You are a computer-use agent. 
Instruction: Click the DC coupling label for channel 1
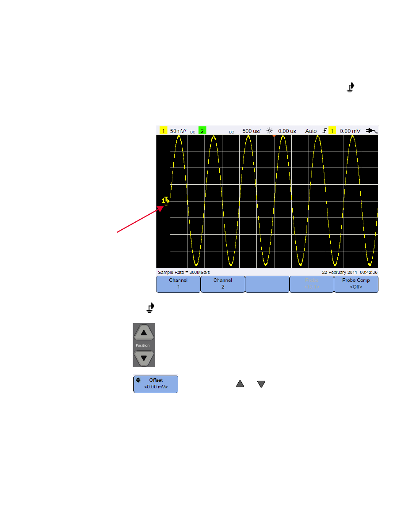(x=192, y=132)
